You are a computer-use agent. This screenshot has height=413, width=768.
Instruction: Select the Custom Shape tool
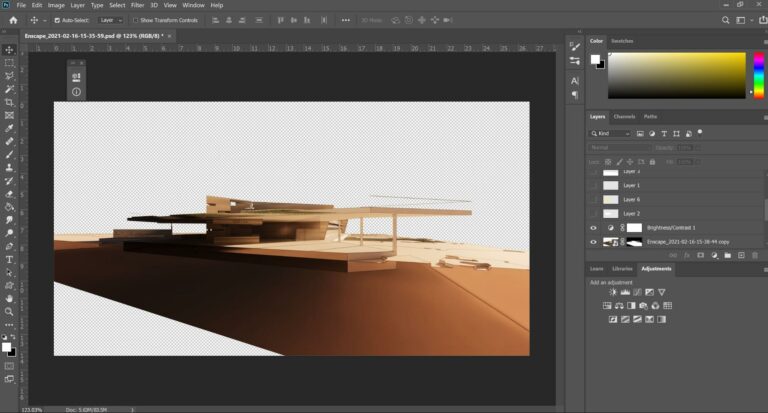(x=9, y=286)
